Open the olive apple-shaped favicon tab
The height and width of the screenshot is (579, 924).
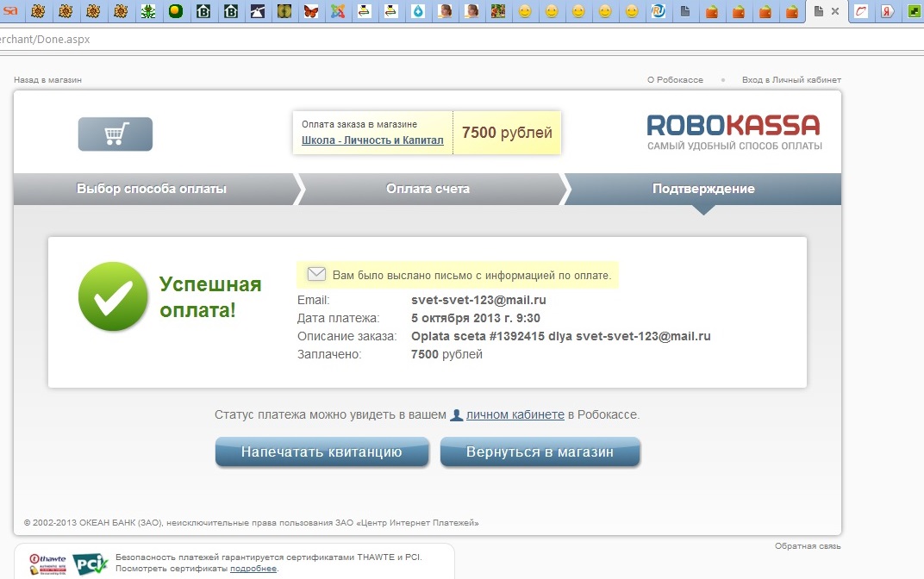pyautogui.click(x=284, y=10)
